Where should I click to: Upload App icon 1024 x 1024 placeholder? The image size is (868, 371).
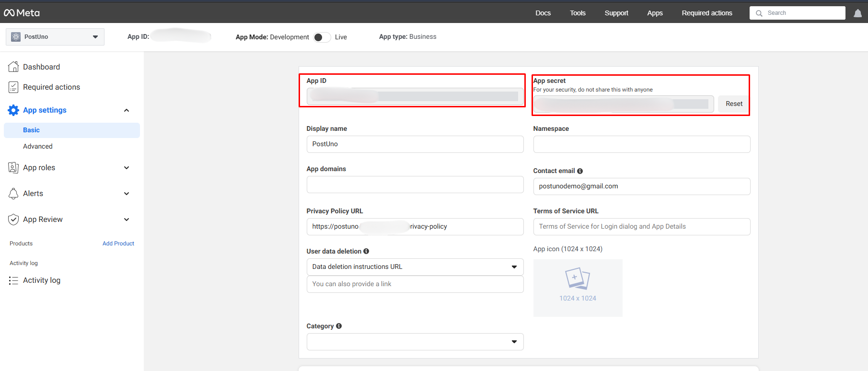[578, 288]
